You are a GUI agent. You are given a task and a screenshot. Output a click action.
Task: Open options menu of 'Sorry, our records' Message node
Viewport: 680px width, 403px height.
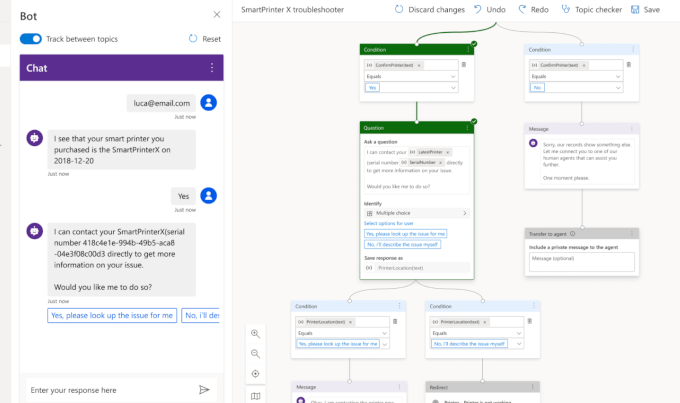632,129
